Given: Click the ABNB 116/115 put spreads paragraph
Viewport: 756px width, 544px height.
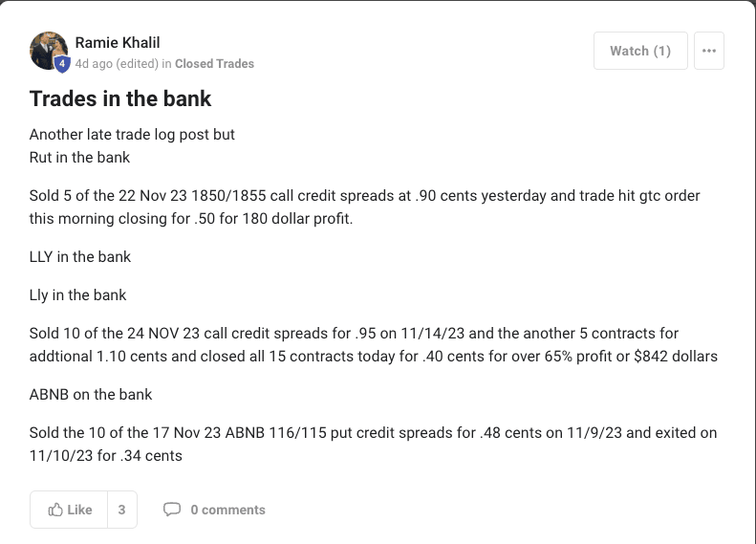Looking at the screenshot, I should click(373, 444).
